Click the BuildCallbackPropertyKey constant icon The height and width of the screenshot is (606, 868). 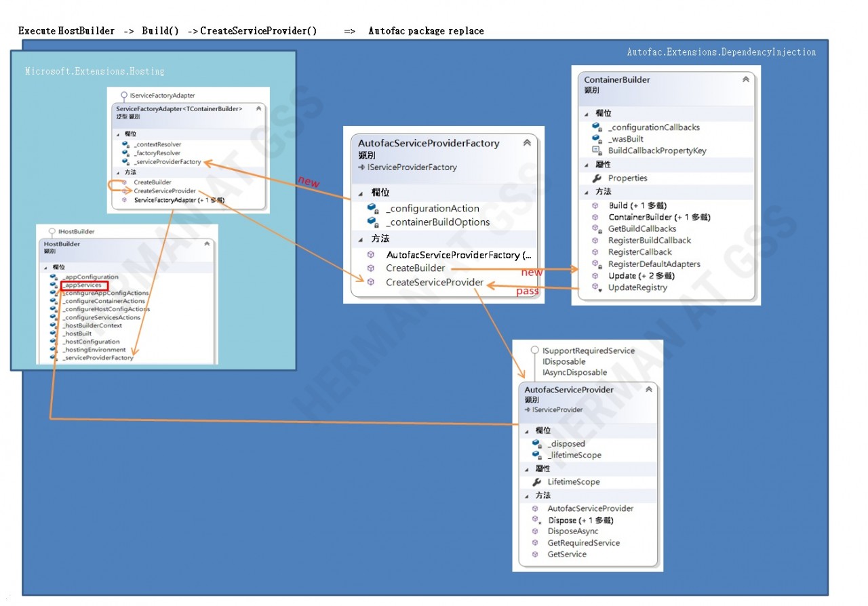pyautogui.click(x=597, y=150)
